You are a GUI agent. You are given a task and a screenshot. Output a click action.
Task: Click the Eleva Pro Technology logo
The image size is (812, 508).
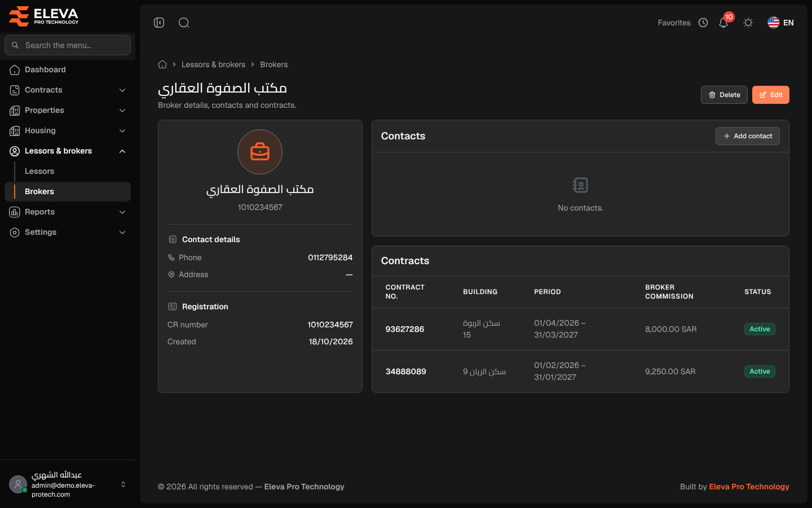(x=44, y=16)
